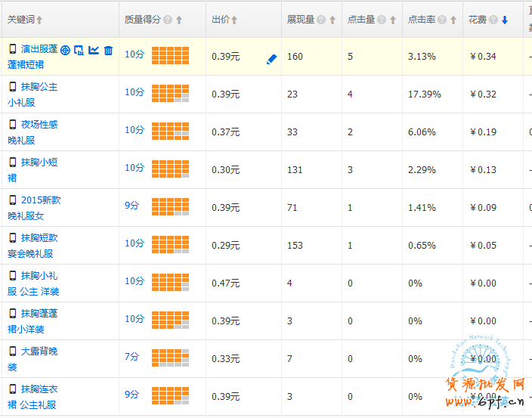Image resolution: width=532 pixels, height=418 pixels.
Task: Click the mobile phone icon beside 抹胸公主小礼服
Action: (x=12, y=87)
